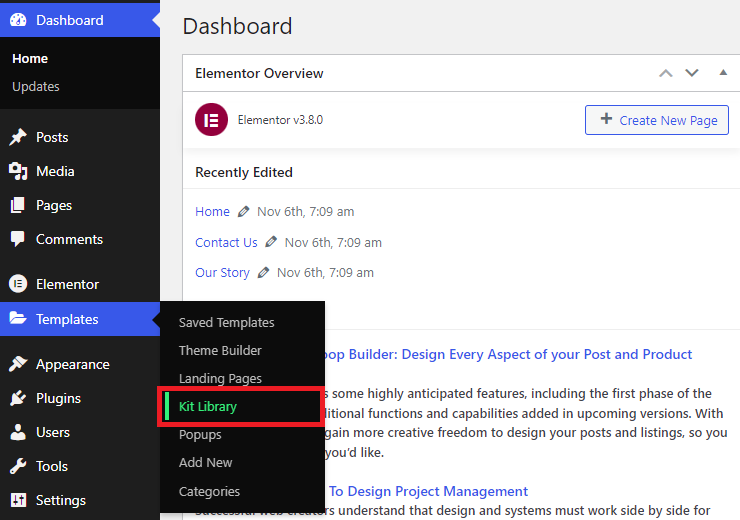Open the recently edited Home page link

212,212
